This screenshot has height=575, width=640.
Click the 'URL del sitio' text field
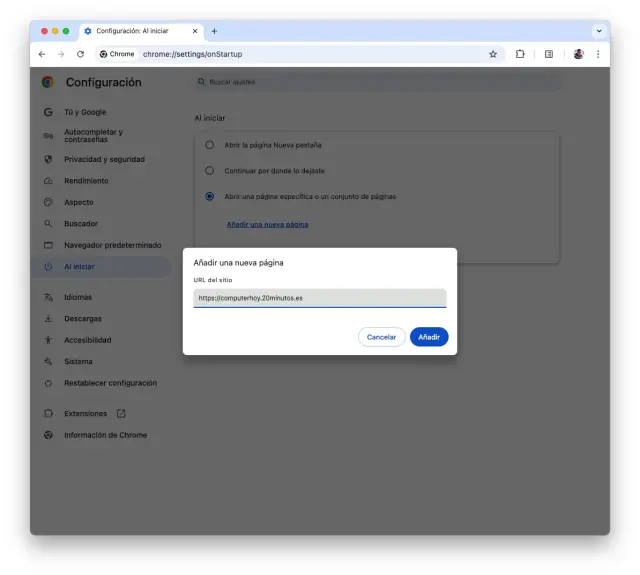[x=319, y=298]
